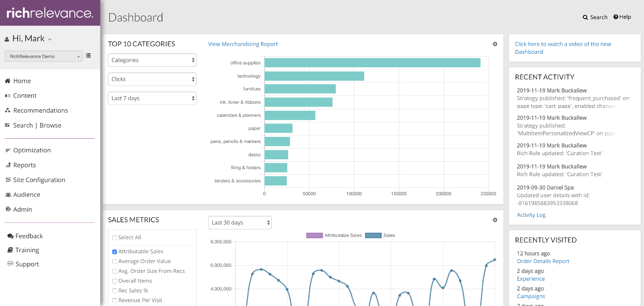
Task: Toggle Revenue Per Visit checkbox
Action: click(114, 301)
